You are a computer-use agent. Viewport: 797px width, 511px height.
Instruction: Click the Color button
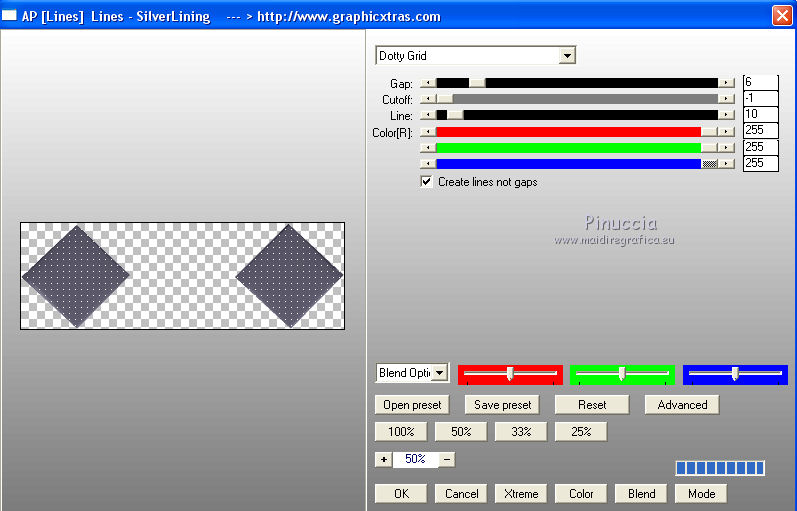point(581,494)
